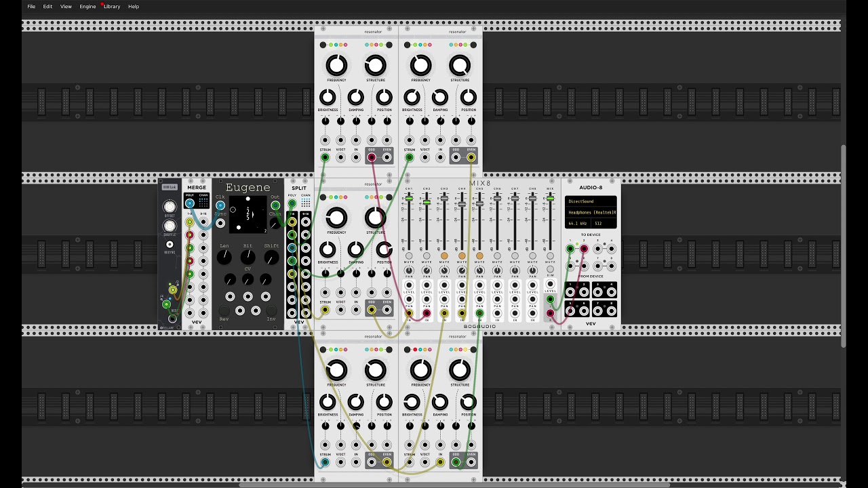Open the Edit menu

[47, 7]
